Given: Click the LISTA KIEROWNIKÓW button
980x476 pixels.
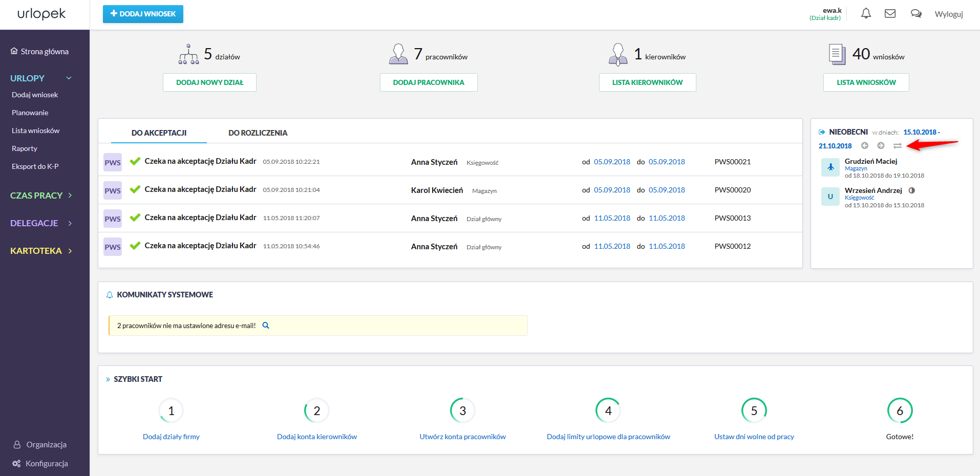Looking at the screenshot, I should click(x=648, y=82).
